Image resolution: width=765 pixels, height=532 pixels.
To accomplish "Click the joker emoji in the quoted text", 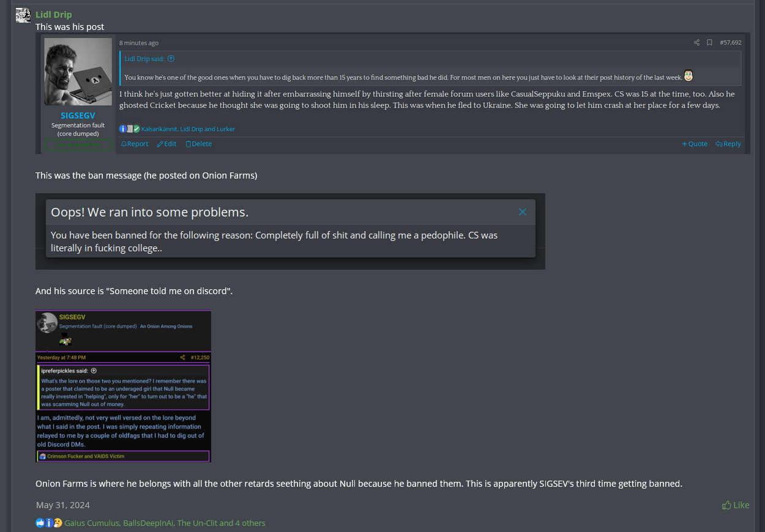I will click(x=688, y=76).
